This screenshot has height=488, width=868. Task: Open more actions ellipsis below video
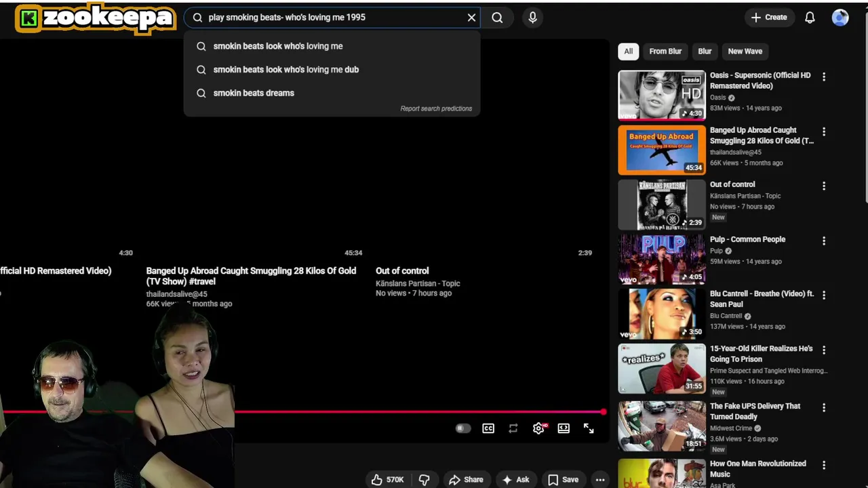pos(600,480)
